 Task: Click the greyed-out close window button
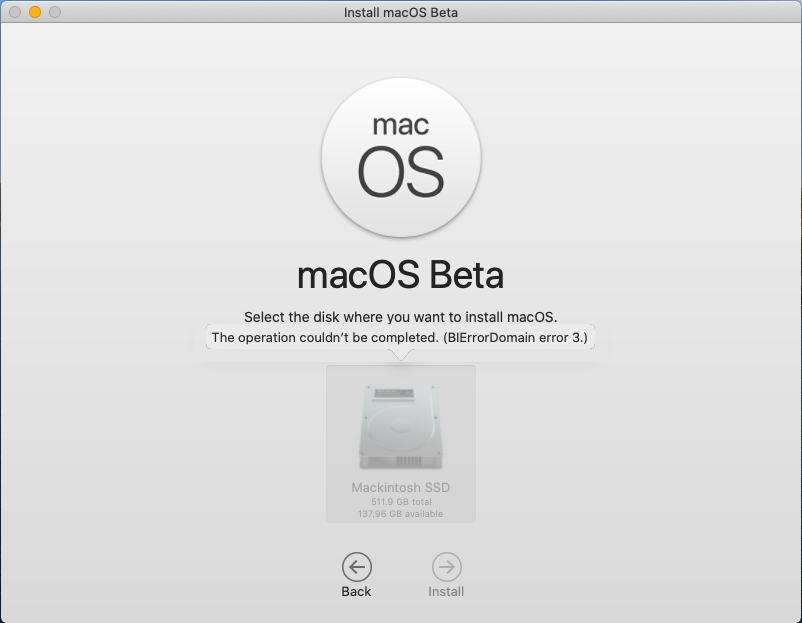coord(15,12)
